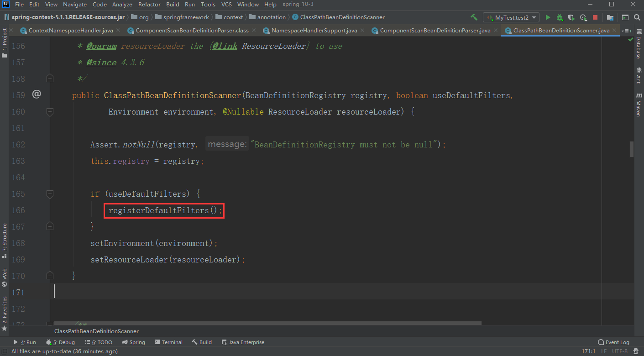The width and height of the screenshot is (644, 356).
Task: Open the 5: Debug tool window
Action: [60, 342]
